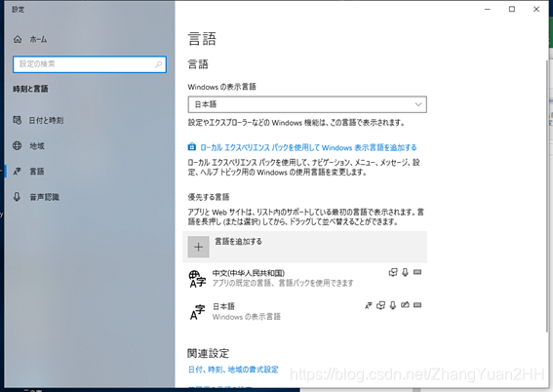Close the settings window
The width and height of the screenshot is (553, 392).
click(x=536, y=9)
